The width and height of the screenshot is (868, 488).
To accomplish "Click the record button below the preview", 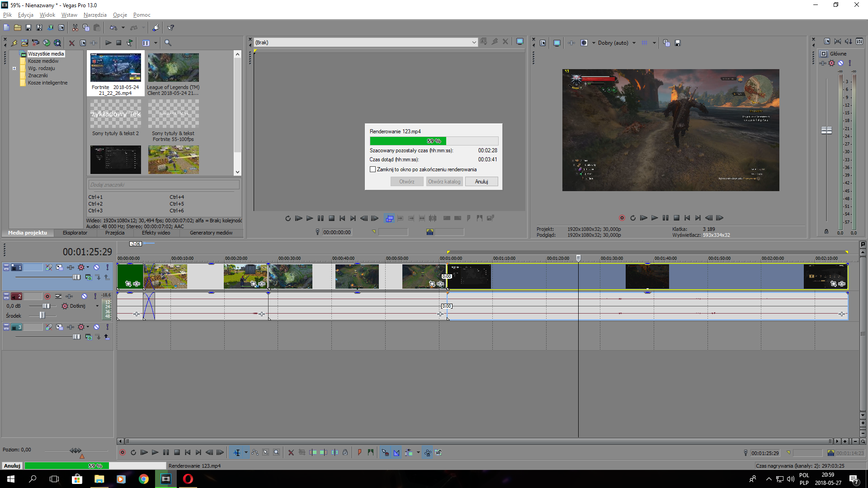I will [622, 218].
